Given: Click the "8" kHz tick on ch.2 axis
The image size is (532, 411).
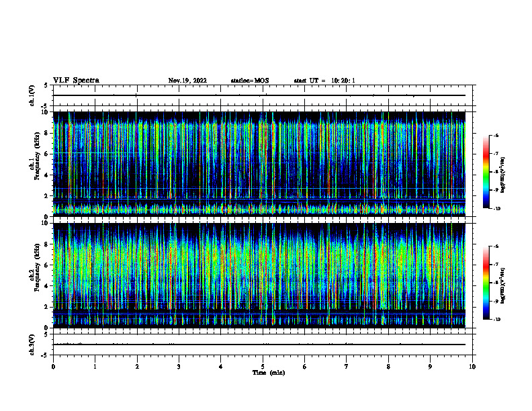Looking at the screenshot, I should [47, 244].
